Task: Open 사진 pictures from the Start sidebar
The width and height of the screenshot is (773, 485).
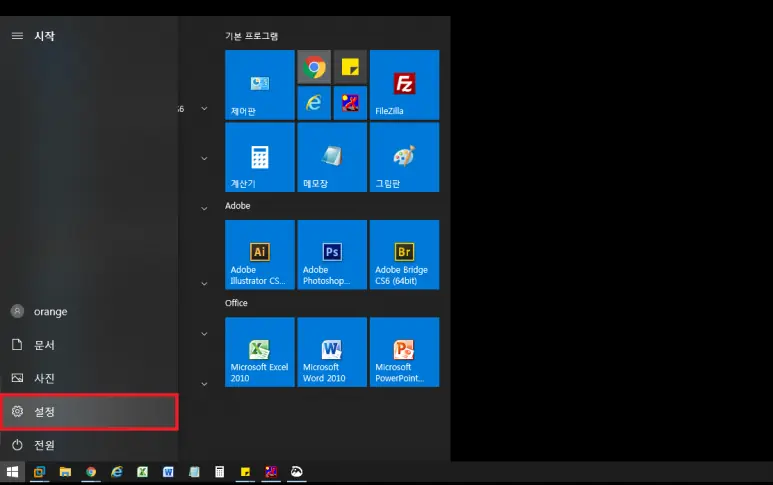Action: (89, 378)
